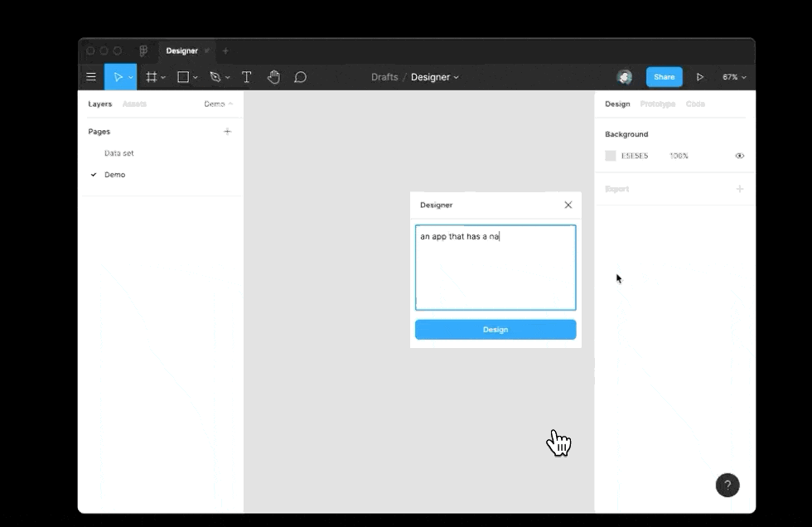The image size is (812, 527).
Task: Select the Data set page
Action: tap(118, 153)
